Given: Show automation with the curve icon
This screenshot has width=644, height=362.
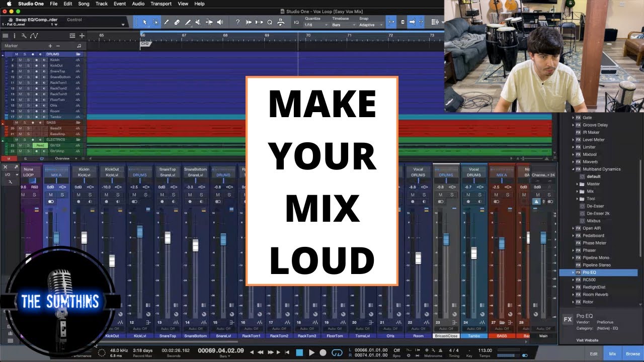Looking at the screenshot, I should 34,36.
